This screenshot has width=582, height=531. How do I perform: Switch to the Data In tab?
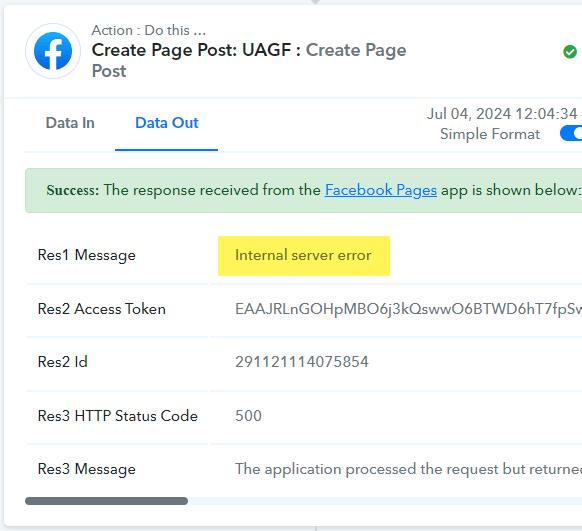tap(70, 123)
